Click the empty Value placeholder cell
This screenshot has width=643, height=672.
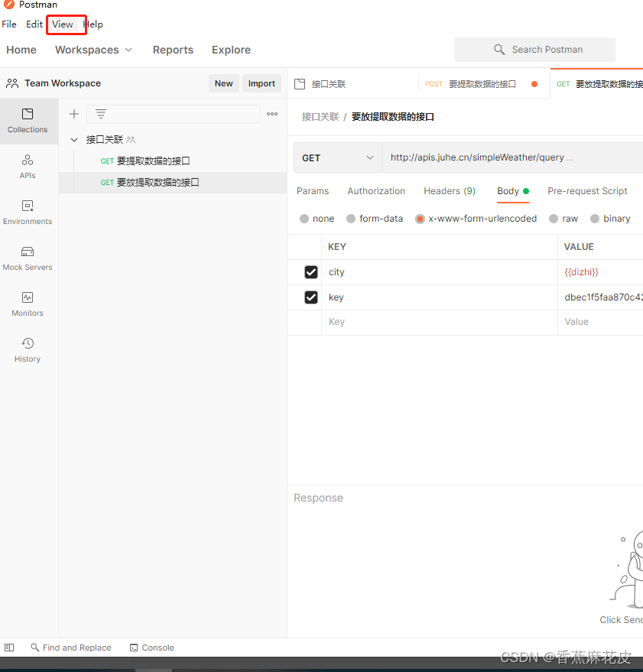tap(600, 322)
